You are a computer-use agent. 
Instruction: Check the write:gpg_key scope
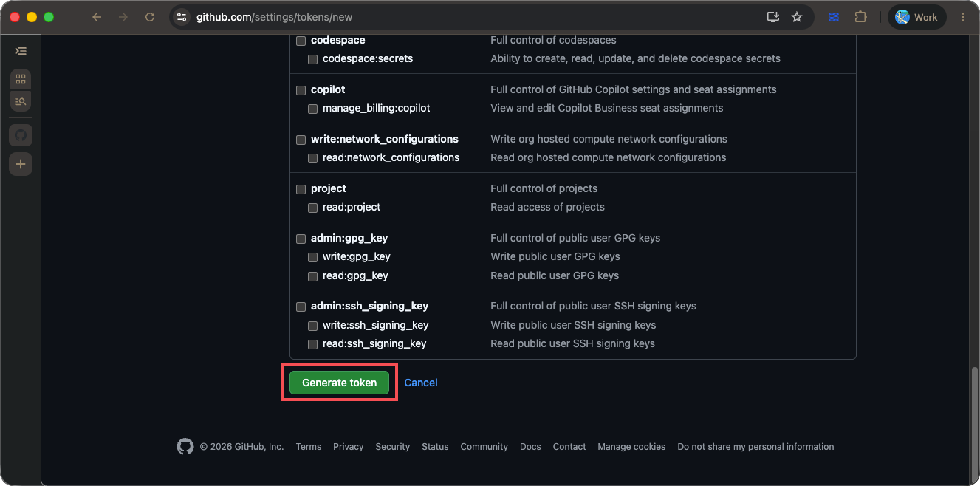pos(312,257)
